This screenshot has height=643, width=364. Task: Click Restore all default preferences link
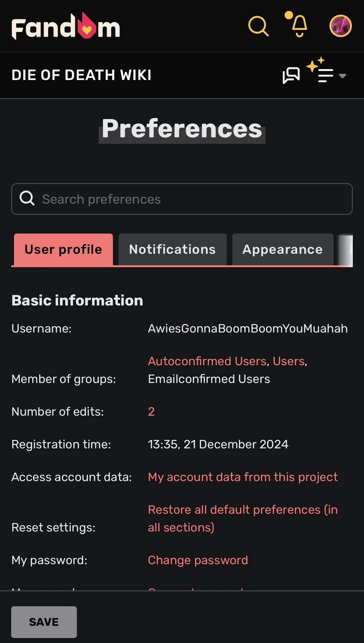243,519
